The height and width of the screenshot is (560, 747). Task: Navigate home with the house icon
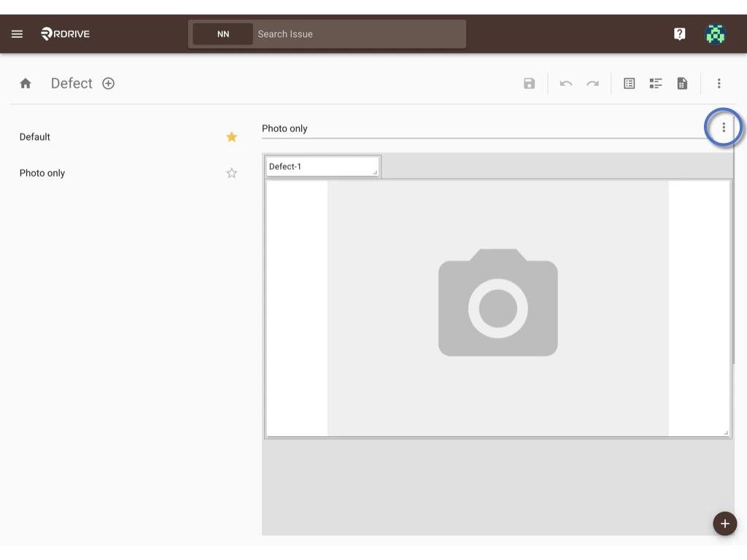[x=25, y=83]
